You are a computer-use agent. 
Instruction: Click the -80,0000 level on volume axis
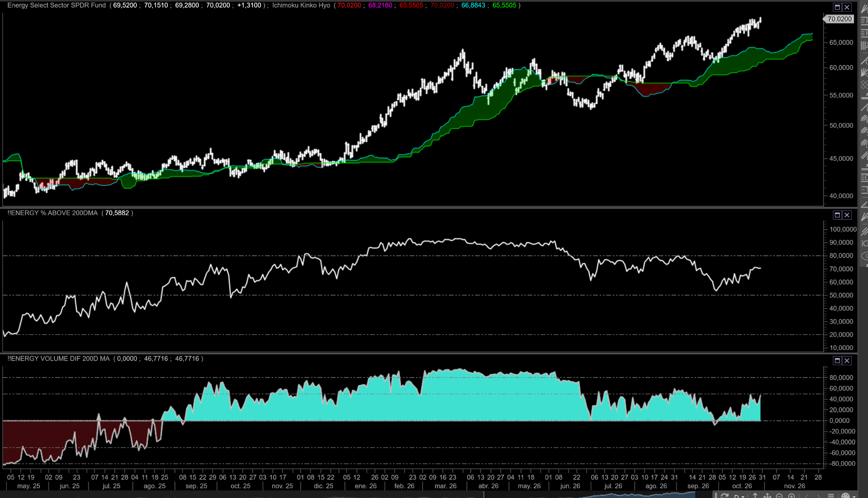[x=842, y=464]
